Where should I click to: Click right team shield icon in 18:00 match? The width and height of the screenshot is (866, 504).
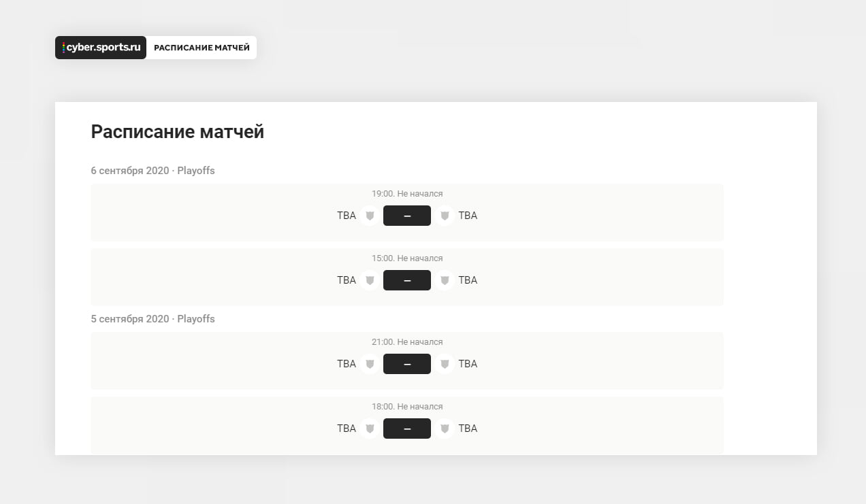pyautogui.click(x=445, y=429)
